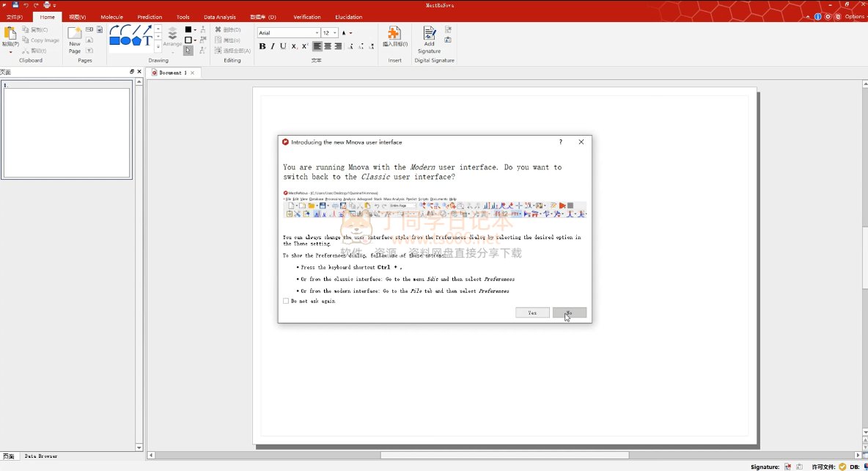Image resolution: width=868 pixels, height=471 pixels.
Task: Open the Data Analysis ribbon tab
Action: (220, 17)
